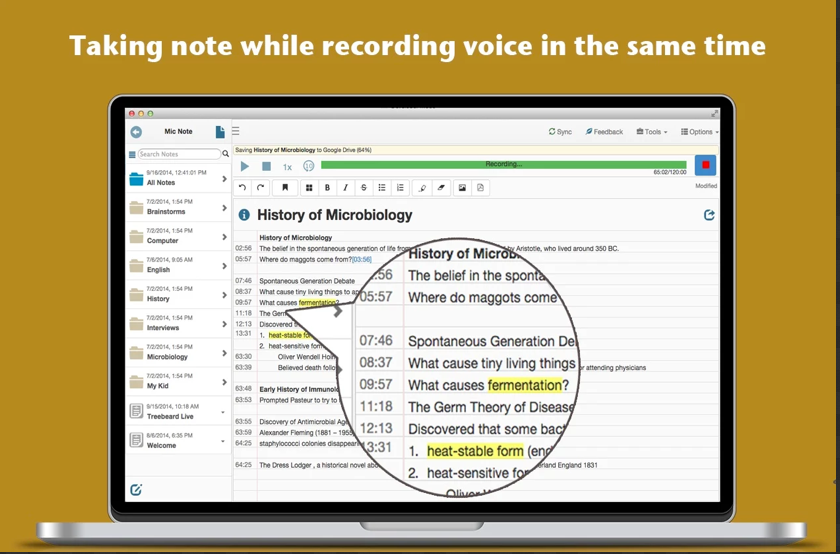Go back with the blue arrow beside Mic Note
Image resolution: width=840 pixels, height=554 pixels.
click(x=136, y=132)
